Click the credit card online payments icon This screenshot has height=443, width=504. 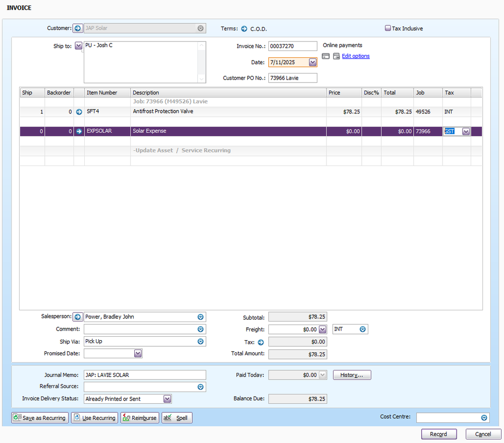coord(326,56)
